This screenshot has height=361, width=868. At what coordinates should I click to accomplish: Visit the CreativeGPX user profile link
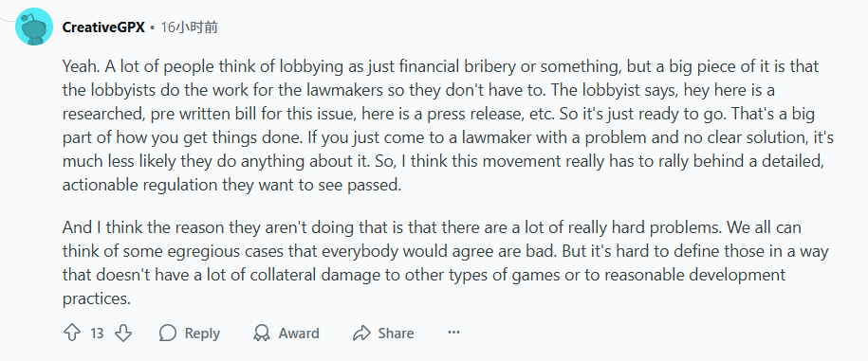click(x=103, y=27)
